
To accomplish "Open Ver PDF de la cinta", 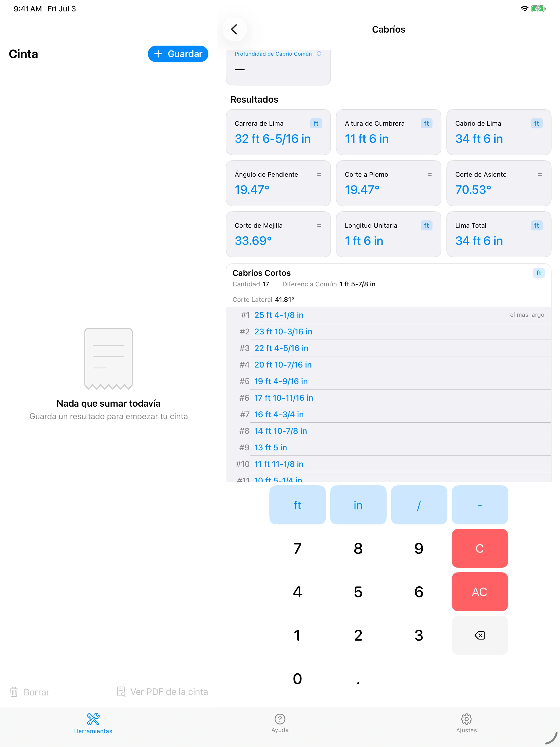I will click(x=162, y=692).
